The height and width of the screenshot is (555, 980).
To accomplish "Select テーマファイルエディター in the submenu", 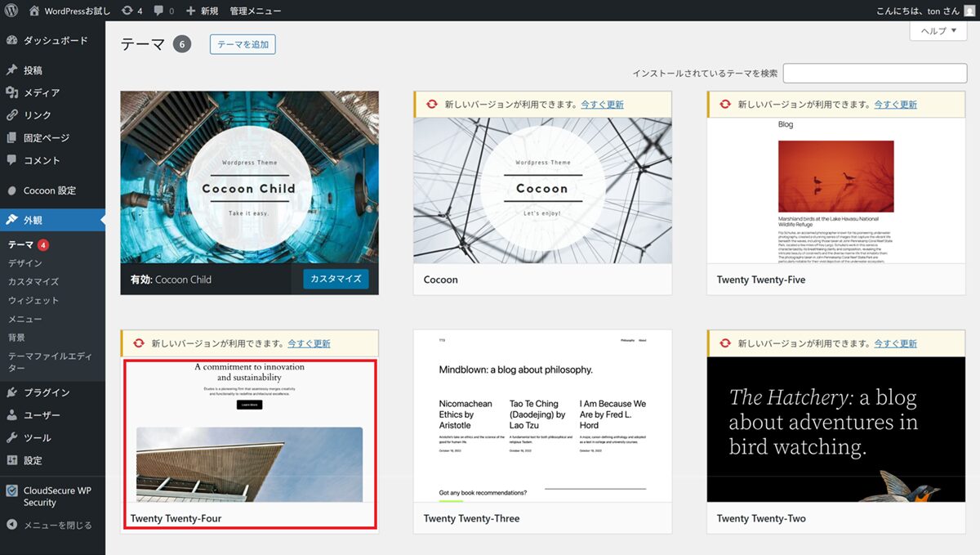I will pos(50,362).
